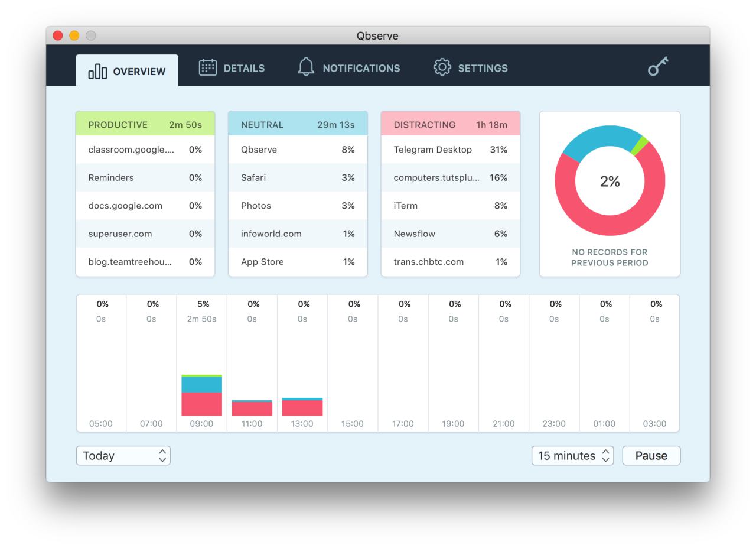Click the 13:00 bar in timeline chart
The width and height of the screenshot is (756, 548).
click(302, 407)
